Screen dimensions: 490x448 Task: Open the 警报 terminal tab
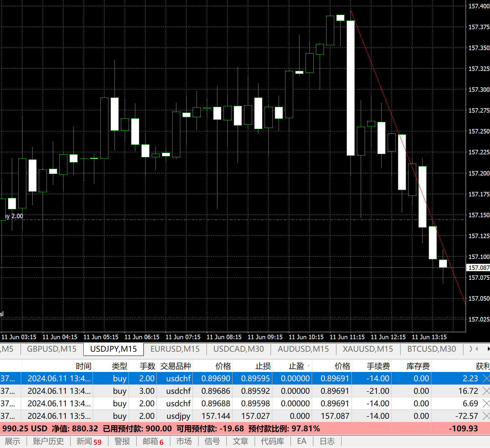(x=122, y=441)
